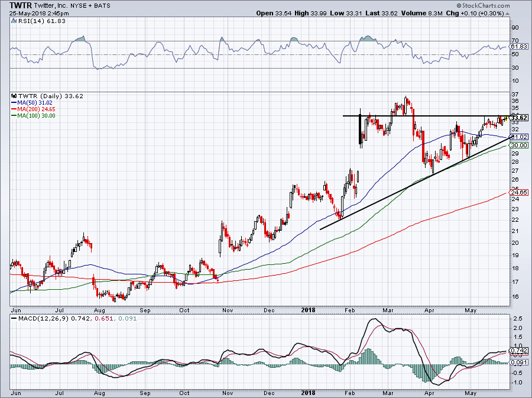The height and width of the screenshot is (398, 532).
Task: Click the "25-May-2018 2:45pm" timestamp
Action: pyautogui.click(x=39, y=14)
